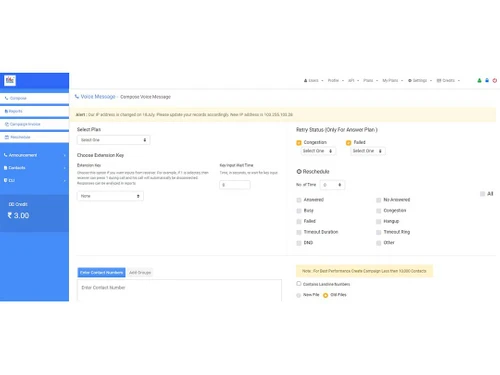This screenshot has height=375, width=500.
Task: Click the phone icon beside Voice Message heading
Action: pyautogui.click(x=77, y=97)
